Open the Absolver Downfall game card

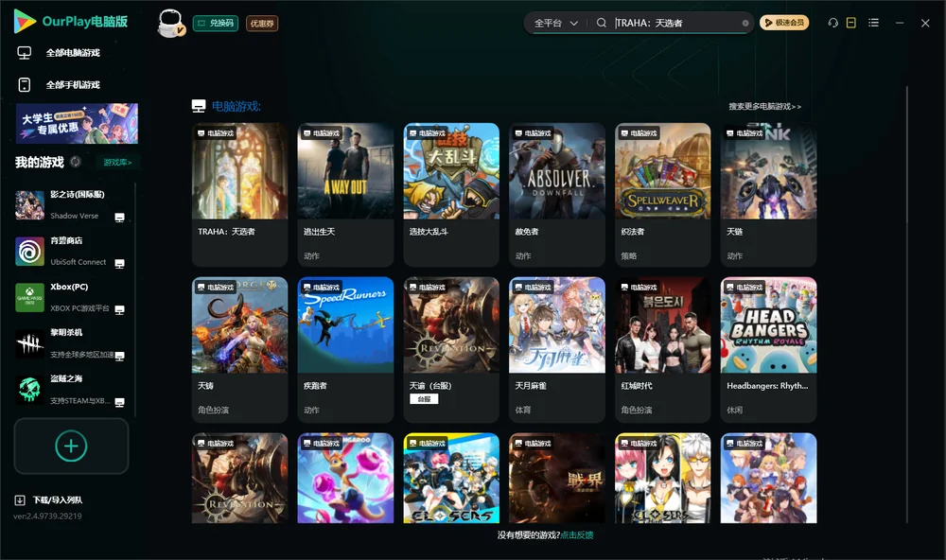point(557,194)
